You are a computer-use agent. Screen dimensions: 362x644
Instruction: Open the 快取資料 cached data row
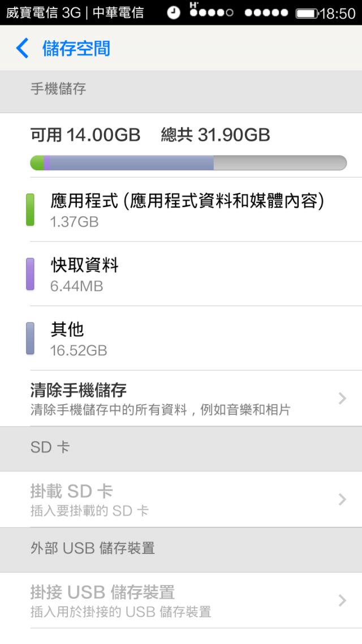(181, 274)
